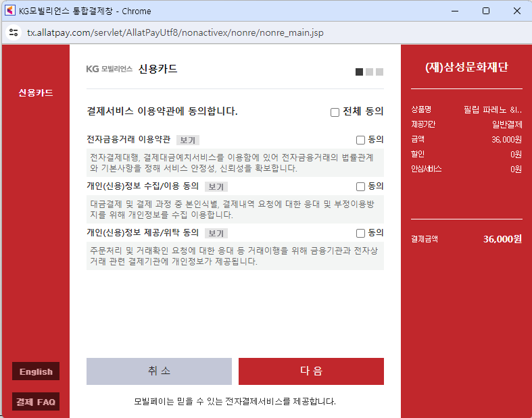The image size is (532, 418).
Task: Click the dark first-step progress indicator square
Action: tap(360, 72)
